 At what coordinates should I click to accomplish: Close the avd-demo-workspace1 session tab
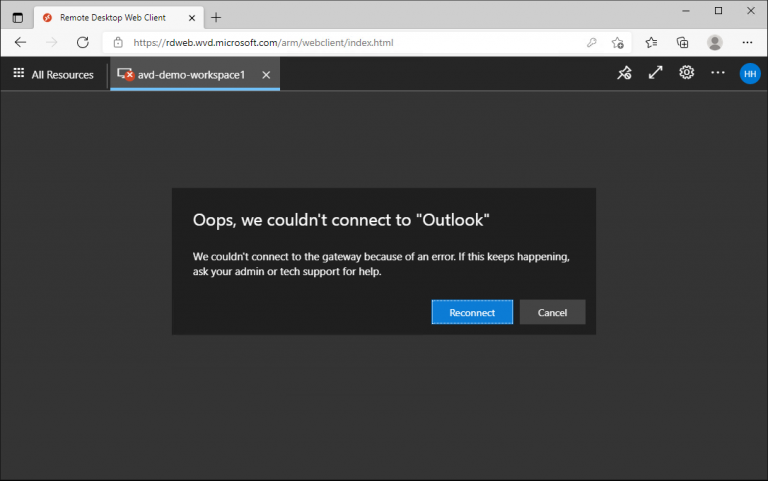coord(265,75)
